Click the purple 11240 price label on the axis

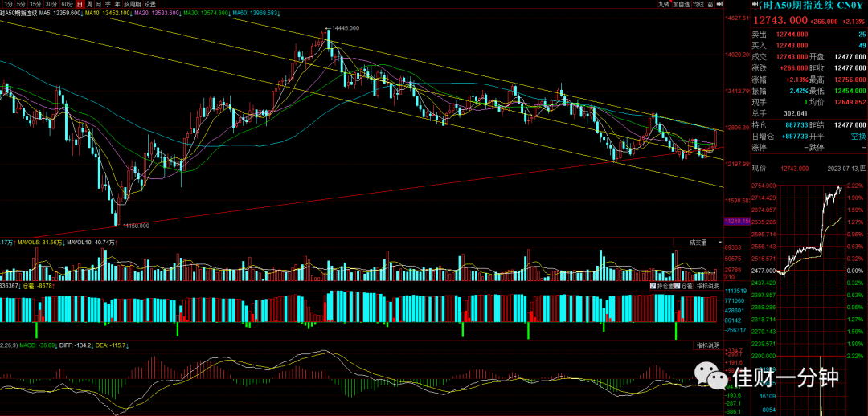coord(737,222)
